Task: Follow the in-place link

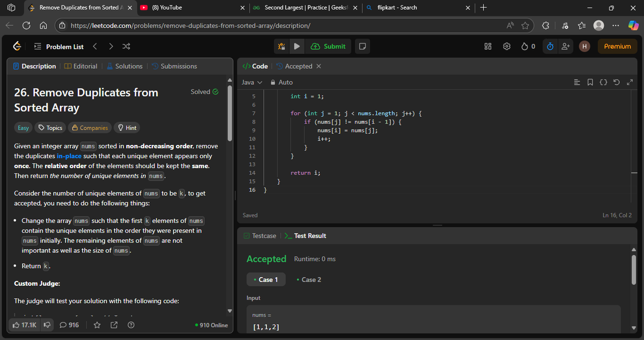Action: [69, 156]
